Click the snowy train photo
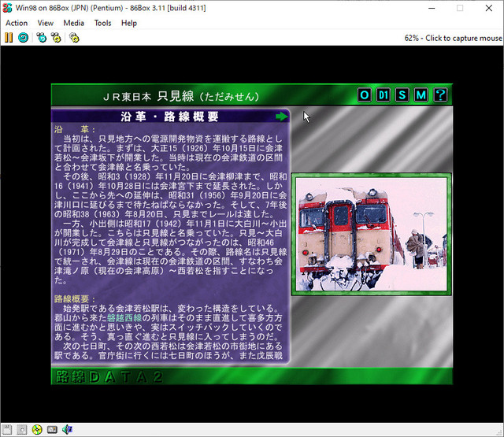Image resolution: width=504 pixels, height=437 pixels. click(371, 234)
